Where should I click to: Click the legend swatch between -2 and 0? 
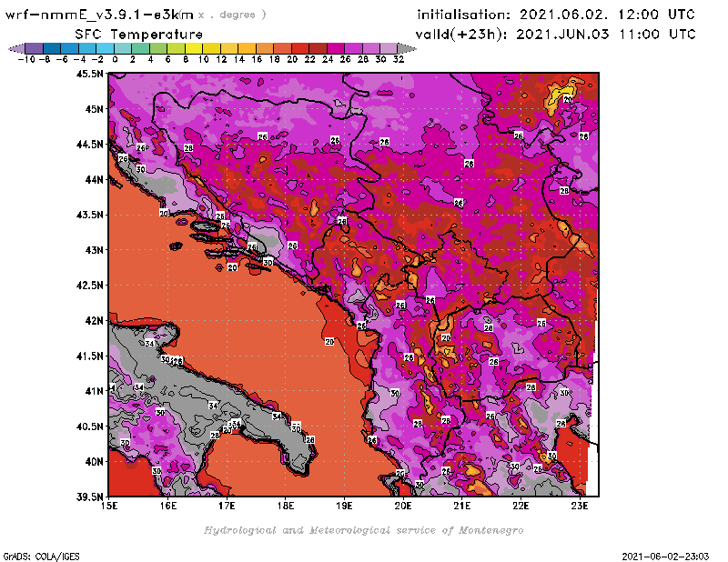[105, 48]
